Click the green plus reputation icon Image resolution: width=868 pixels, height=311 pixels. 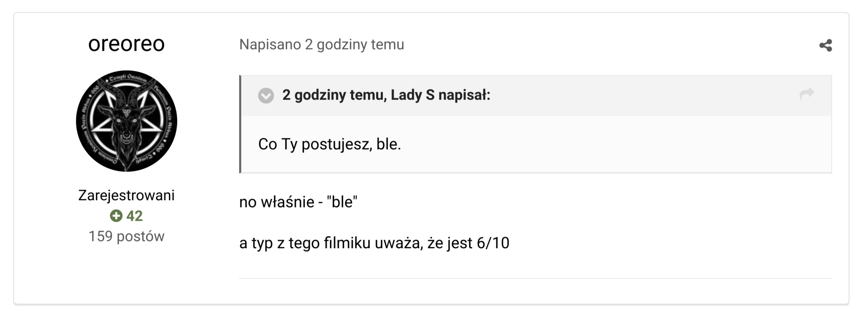(x=116, y=215)
